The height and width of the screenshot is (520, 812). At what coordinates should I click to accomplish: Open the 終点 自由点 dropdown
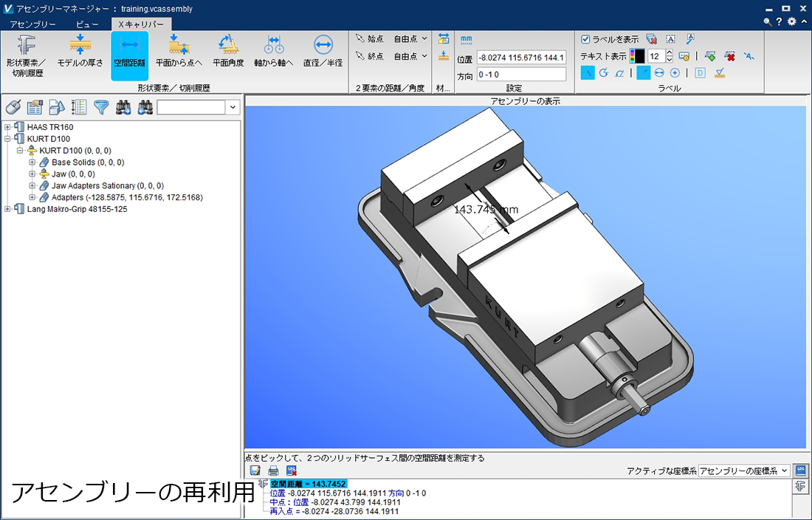(x=411, y=56)
